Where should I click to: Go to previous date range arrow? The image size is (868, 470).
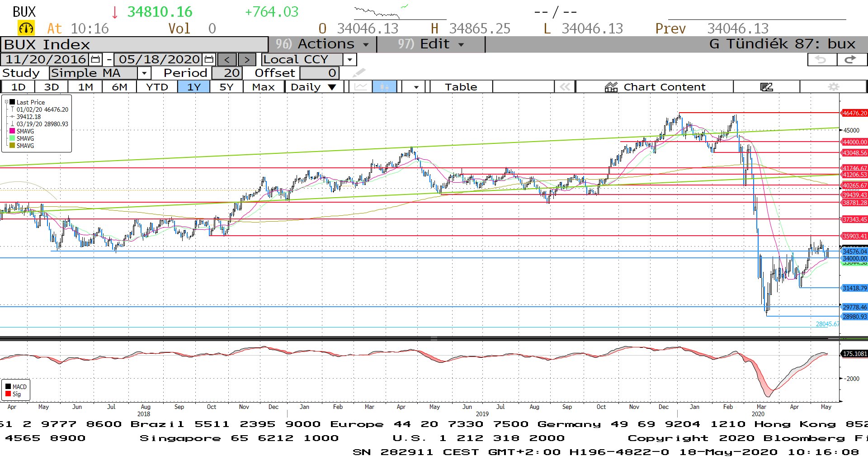point(227,60)
